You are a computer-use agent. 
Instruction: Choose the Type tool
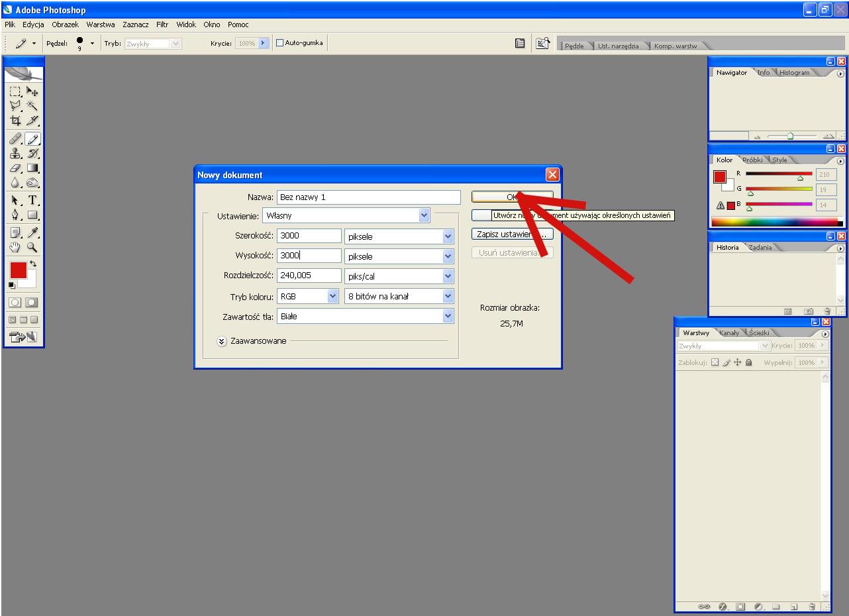click(x=32, y=200)
